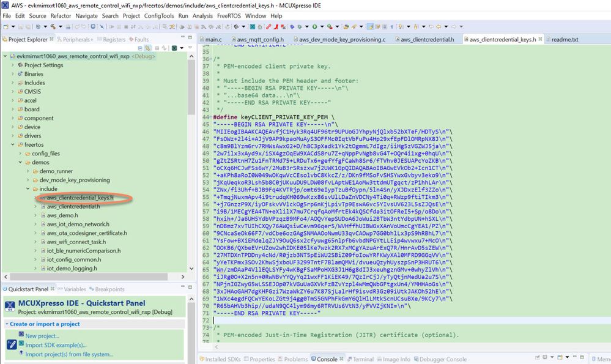Click the Save disk icon in toolbar
The height and width of the screenshot is (364, 611).
pos(21,26)
